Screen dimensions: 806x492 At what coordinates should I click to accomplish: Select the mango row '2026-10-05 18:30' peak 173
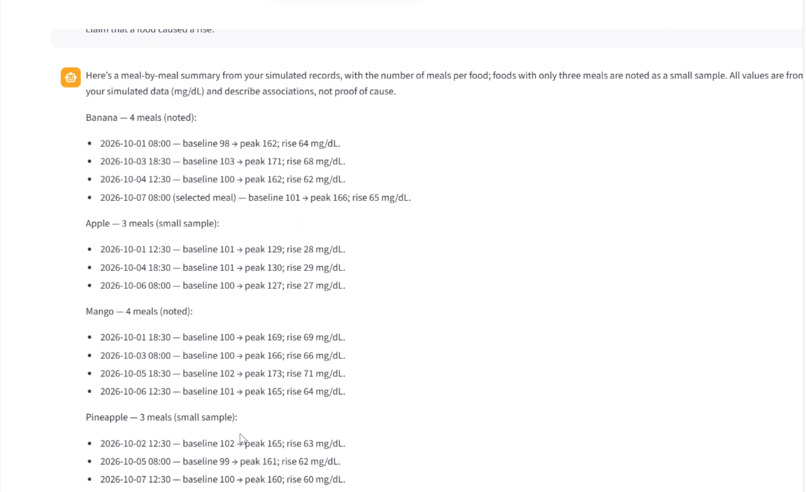(x=223, y=373)
